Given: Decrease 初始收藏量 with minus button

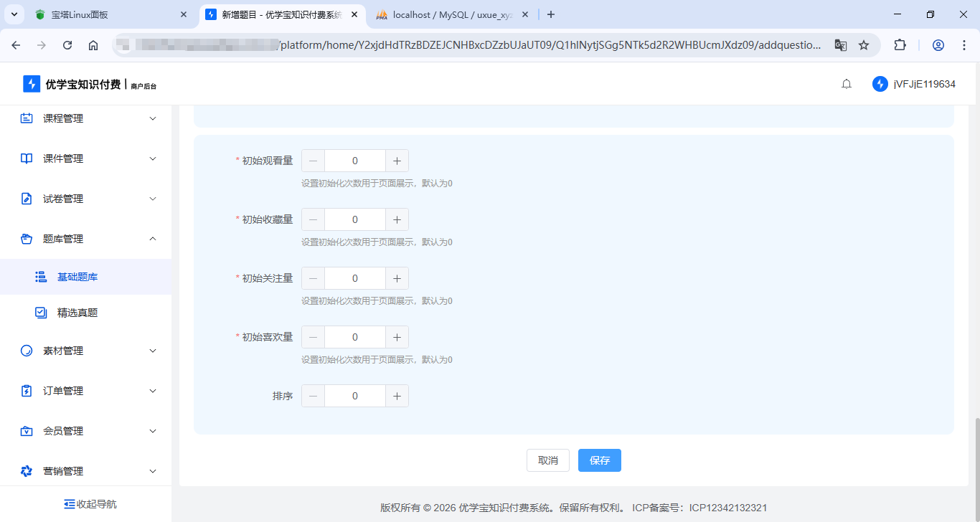Looking at the screenshot, I should point(313,219).
